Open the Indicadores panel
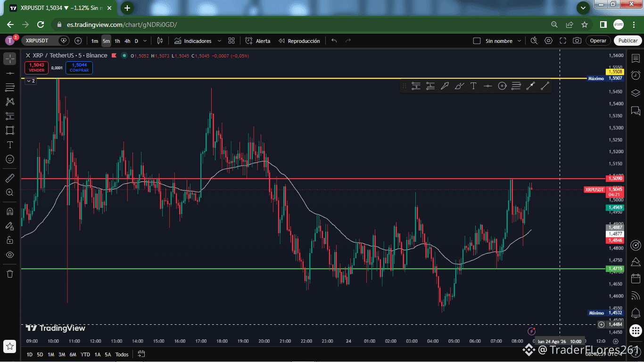This screenshot has width=644, height=362. coord(193,41)
